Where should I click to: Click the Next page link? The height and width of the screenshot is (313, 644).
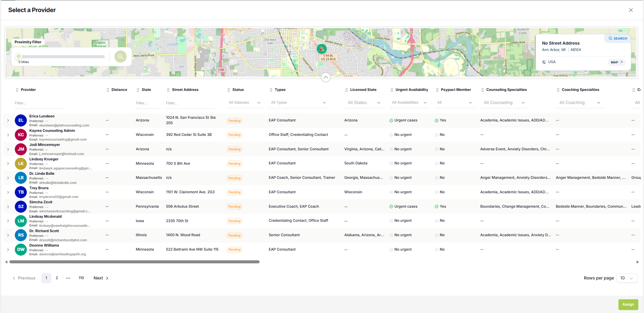101,278
